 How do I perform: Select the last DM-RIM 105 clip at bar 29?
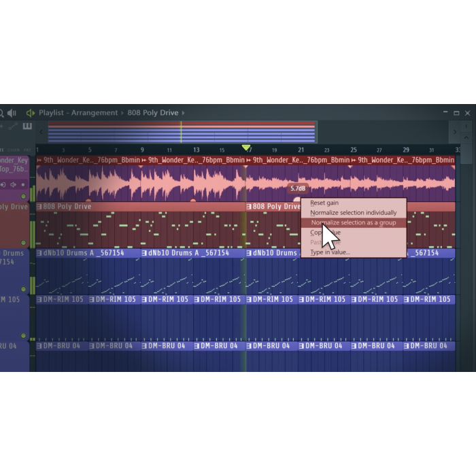point(429,299)
